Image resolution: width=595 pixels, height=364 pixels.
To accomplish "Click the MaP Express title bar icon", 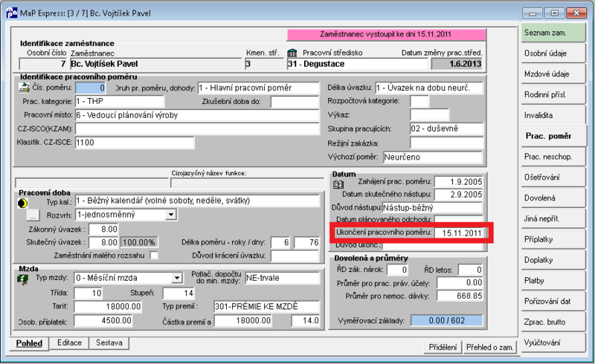I will [12, 13].
